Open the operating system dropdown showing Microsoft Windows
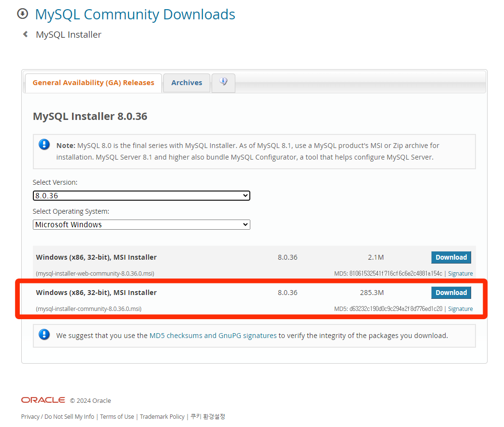504x427 pixels. (142, 224)
